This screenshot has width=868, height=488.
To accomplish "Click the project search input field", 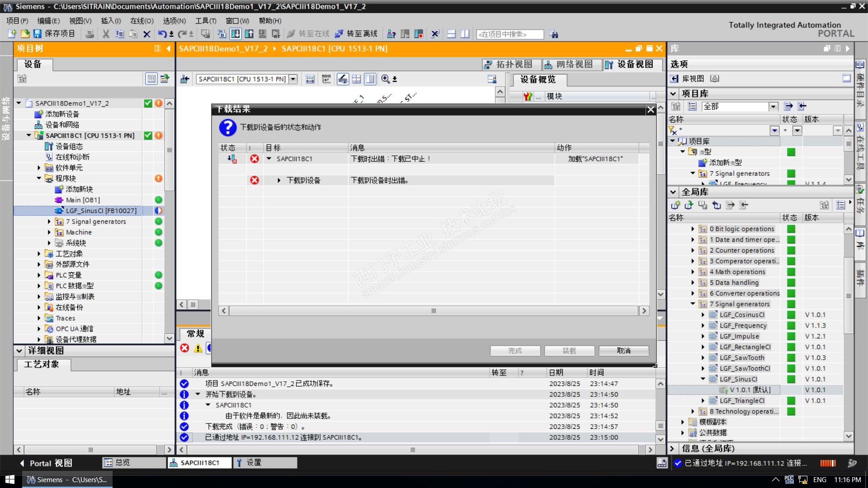I will click(x=510, y=34).
